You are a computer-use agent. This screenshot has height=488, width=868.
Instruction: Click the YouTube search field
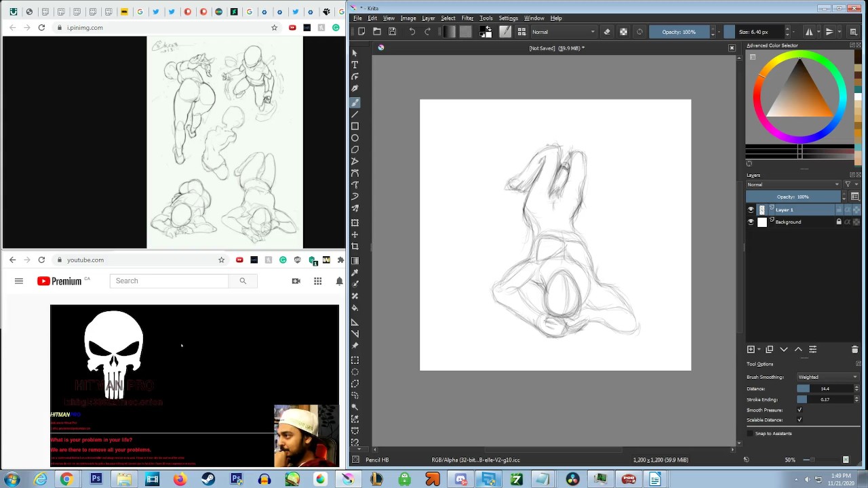point(170,281)
